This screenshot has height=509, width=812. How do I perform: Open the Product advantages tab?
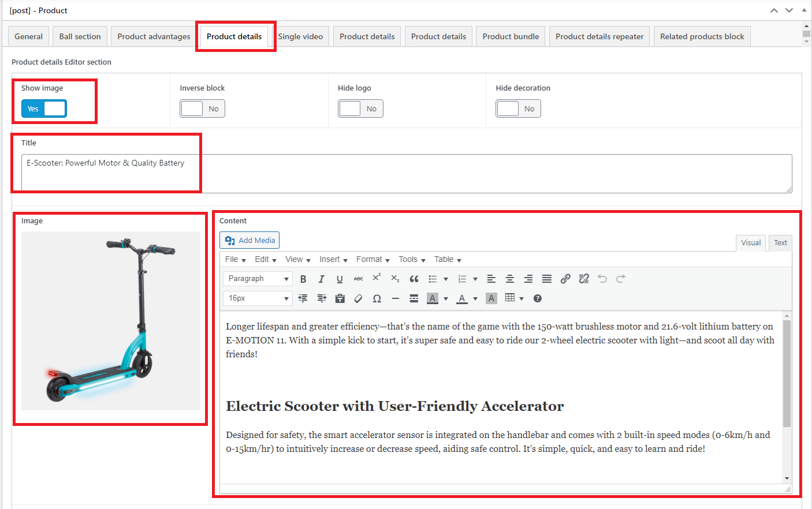coord(154,36)
